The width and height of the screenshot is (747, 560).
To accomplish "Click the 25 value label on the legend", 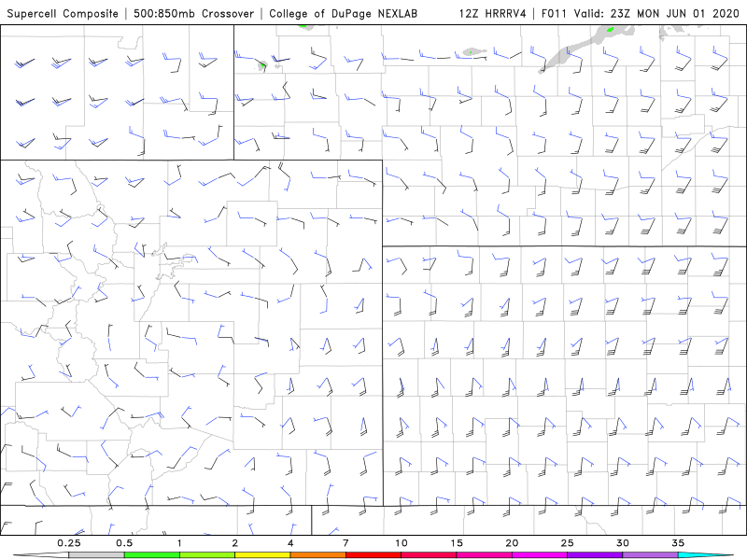I will click(568, 543).
